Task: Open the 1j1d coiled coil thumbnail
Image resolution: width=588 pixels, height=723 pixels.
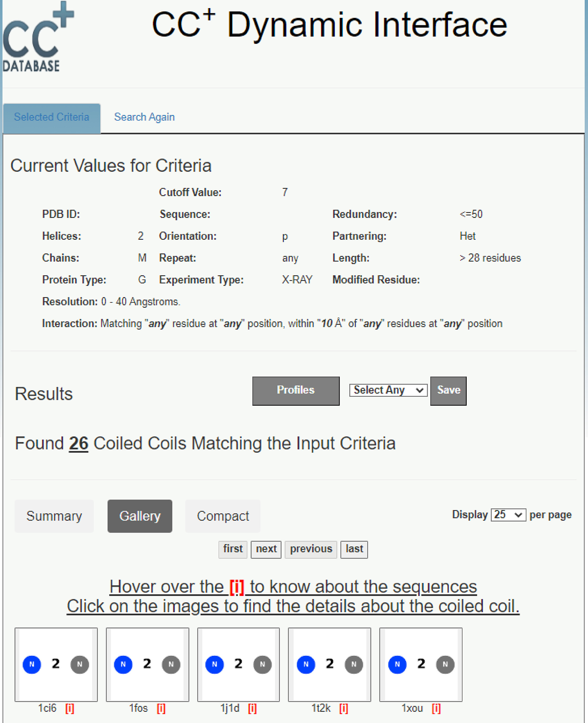Action: (238, 664)
